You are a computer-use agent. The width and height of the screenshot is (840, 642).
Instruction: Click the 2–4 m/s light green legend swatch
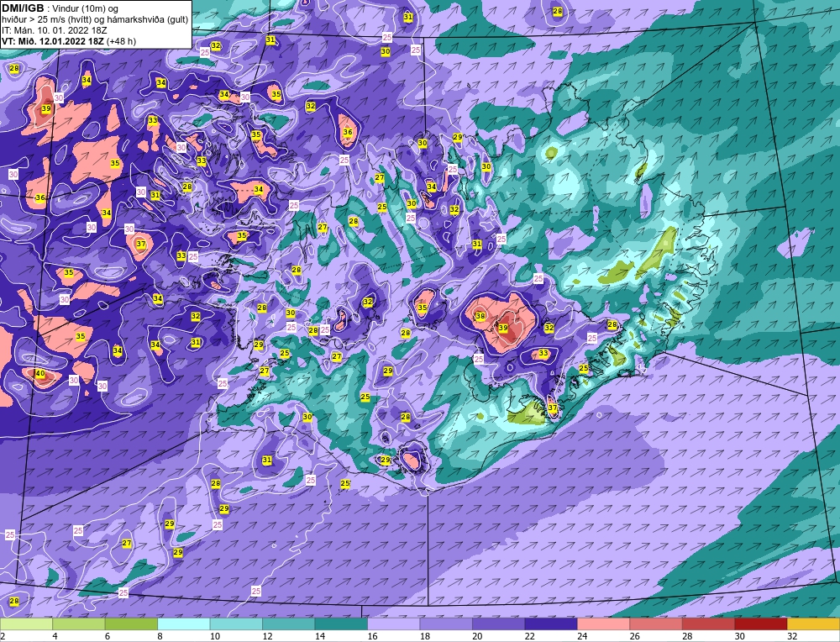click(x=26, y=624)
